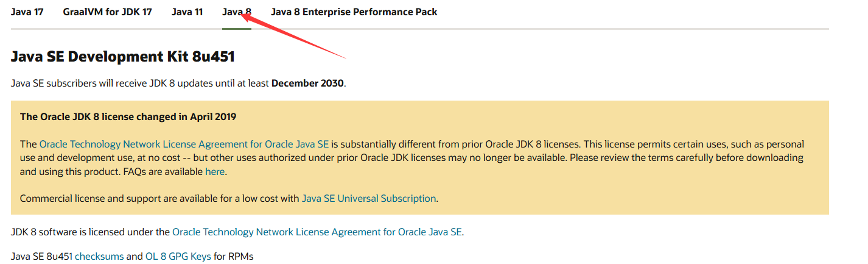Switch to the Java 17 tab
The image size is (868, 264).
pos(27,12)
